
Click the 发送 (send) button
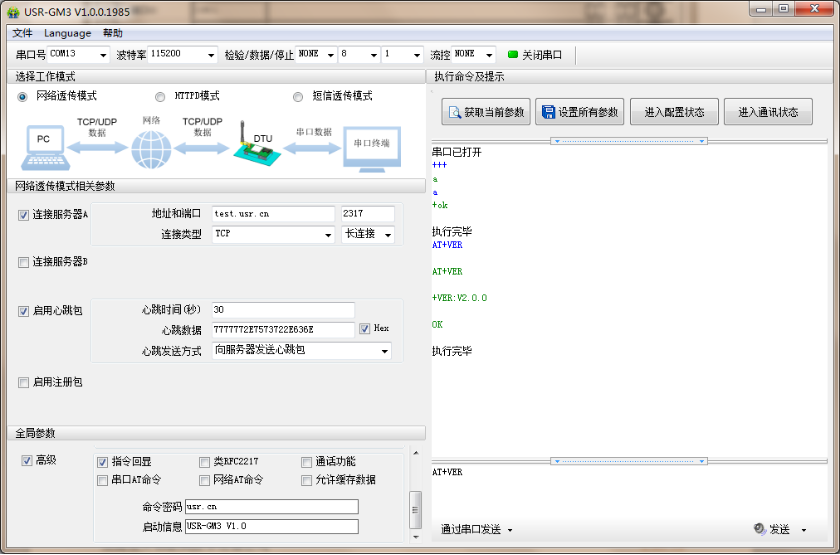tap(778, 529)
